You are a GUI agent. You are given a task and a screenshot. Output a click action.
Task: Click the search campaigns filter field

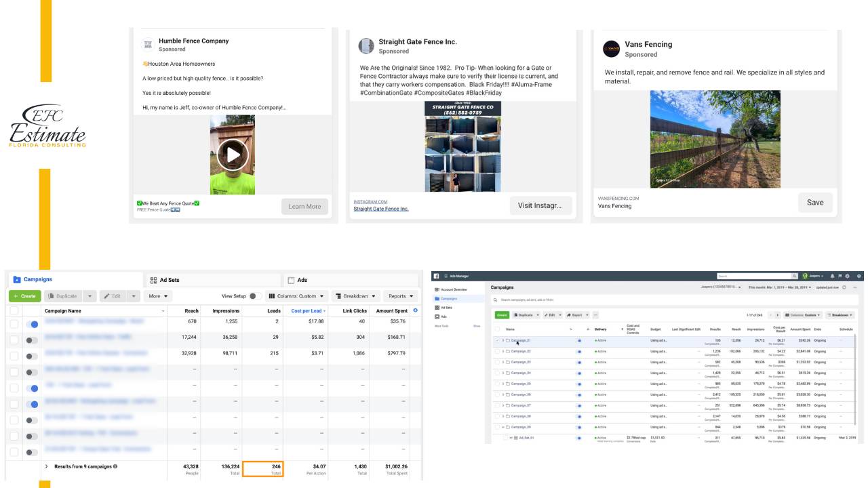click(x=675, y=300)
